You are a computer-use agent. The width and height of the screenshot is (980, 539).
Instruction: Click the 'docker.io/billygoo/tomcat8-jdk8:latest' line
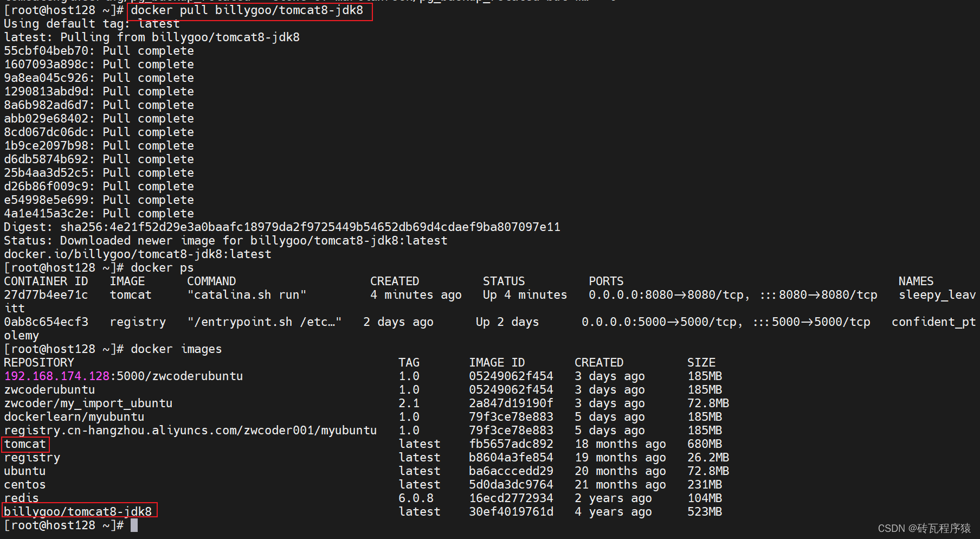coord(138,254)
